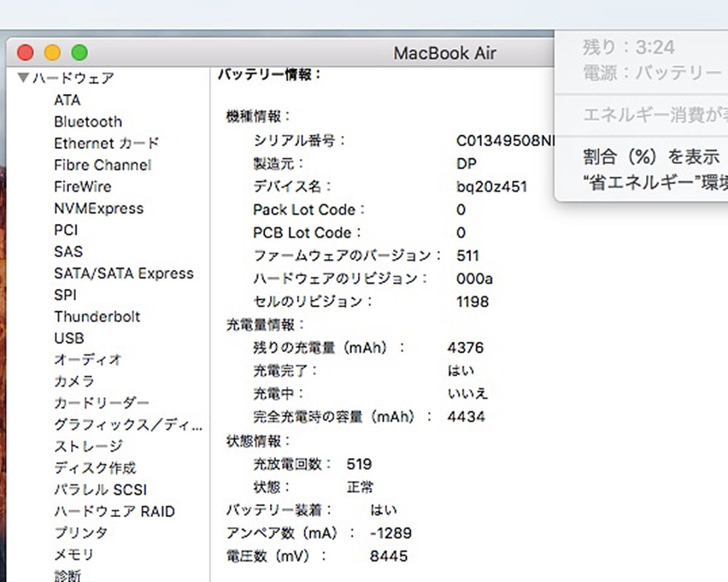Click remaining charge value 4376
This screenshot has height=582, width=728.
pos(465,348)
